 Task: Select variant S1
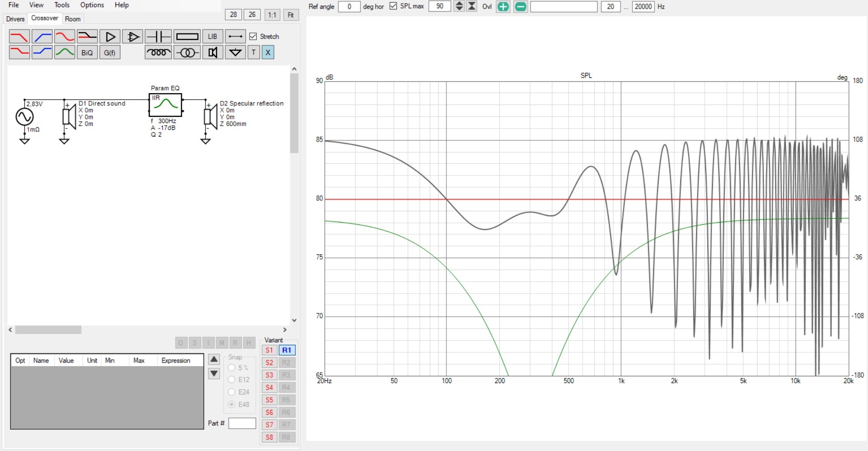pos(269,350)
